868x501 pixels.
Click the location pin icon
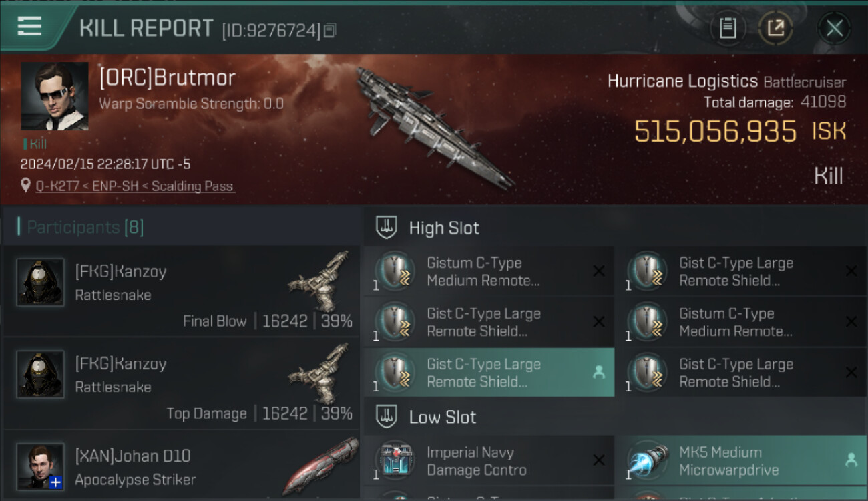(26, 186)
